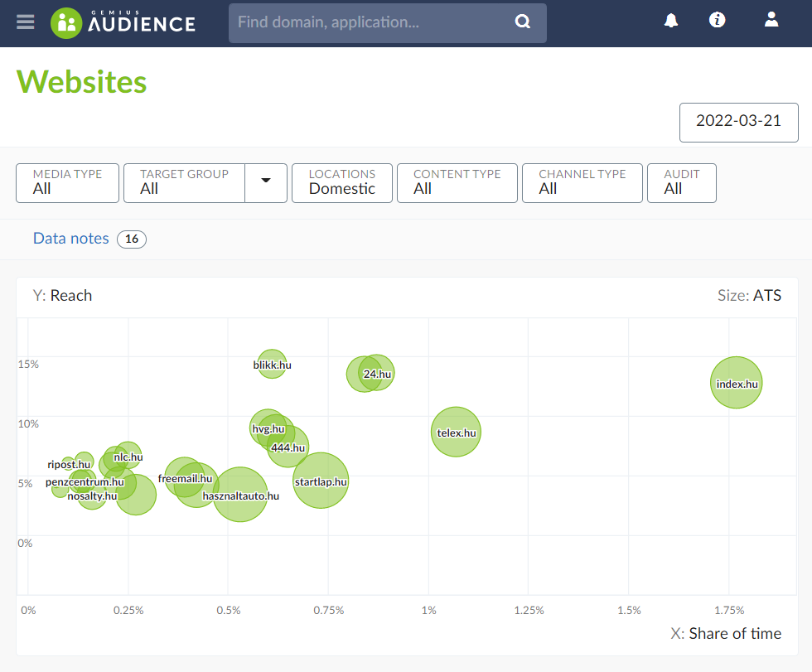Change the Y axis Reach metric
The width and height of the screenshot is (812, 672).
pos(71,296)
